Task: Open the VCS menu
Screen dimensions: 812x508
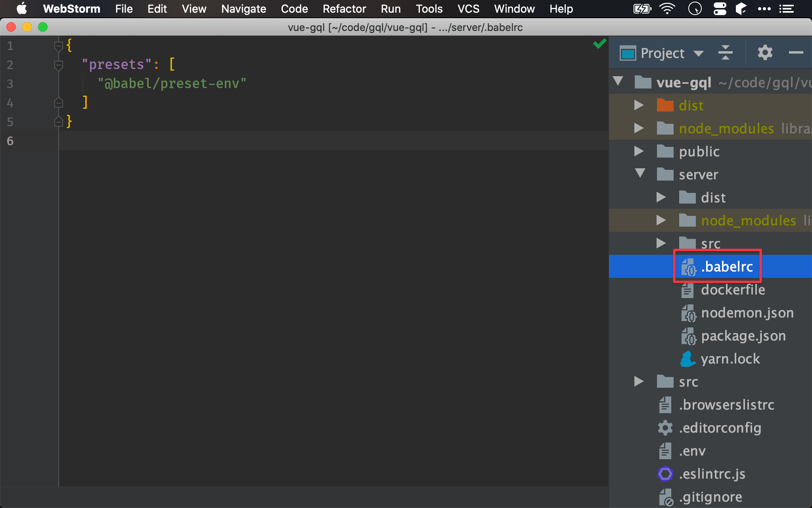Action: click(468, 9)
